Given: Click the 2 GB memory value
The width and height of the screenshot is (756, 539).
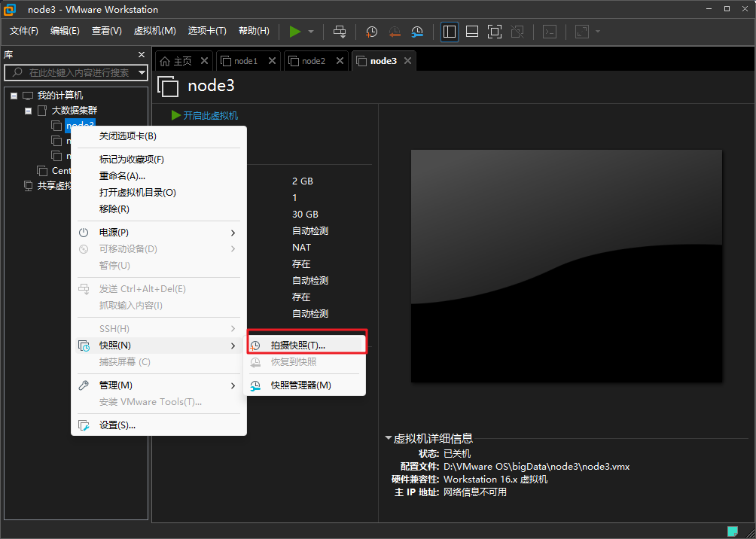Looking at the screenshot, I should point(302,181).
